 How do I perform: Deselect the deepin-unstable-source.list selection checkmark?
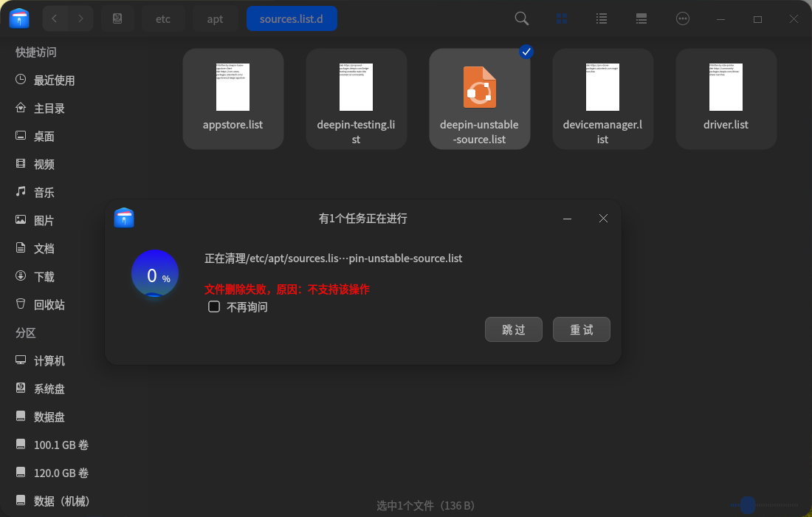coord(526,52)
